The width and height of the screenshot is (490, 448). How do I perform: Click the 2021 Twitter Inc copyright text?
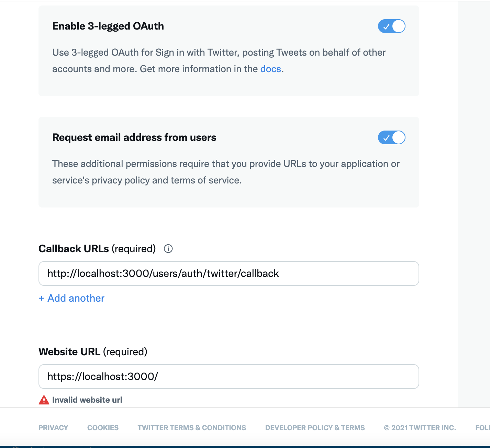(x=420, y=427)
